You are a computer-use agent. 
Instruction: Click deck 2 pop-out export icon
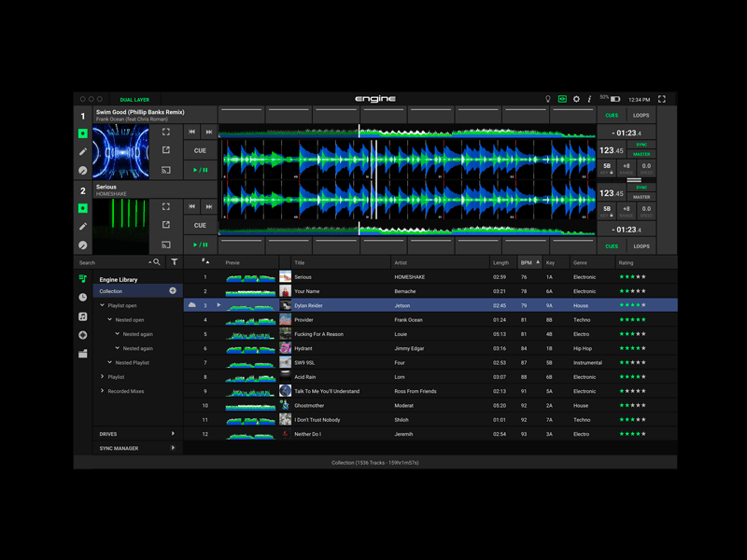click(166, 224)
